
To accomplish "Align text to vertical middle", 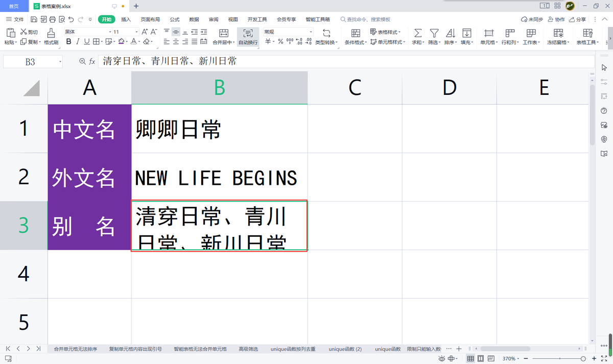I will [x=176, y=32].
